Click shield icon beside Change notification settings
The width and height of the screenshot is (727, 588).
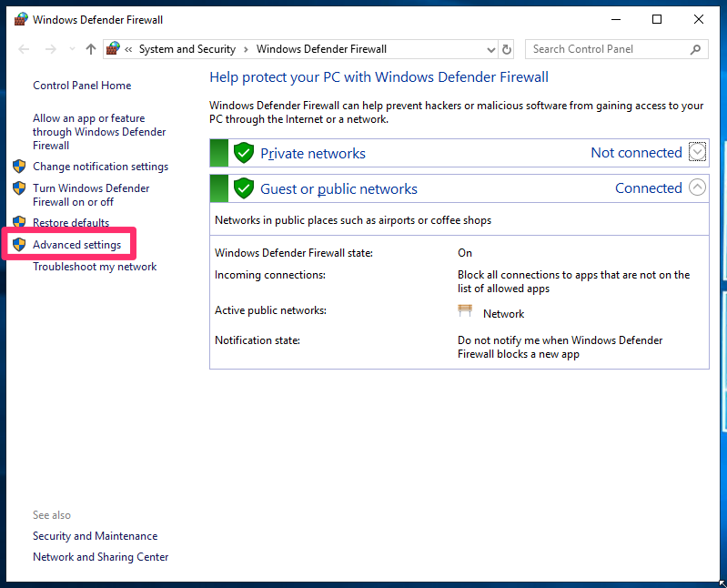pyautogui.click(x=19, y=166)
